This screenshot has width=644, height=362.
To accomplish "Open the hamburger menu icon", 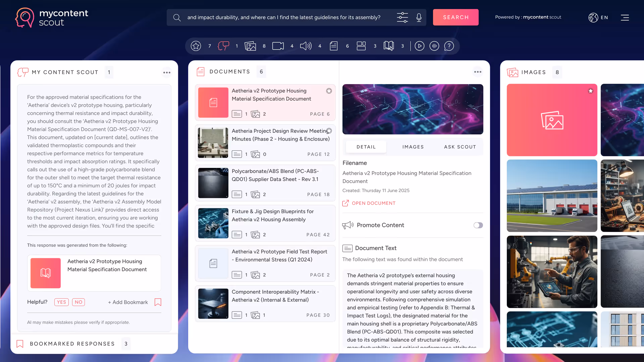I will 625,17.
